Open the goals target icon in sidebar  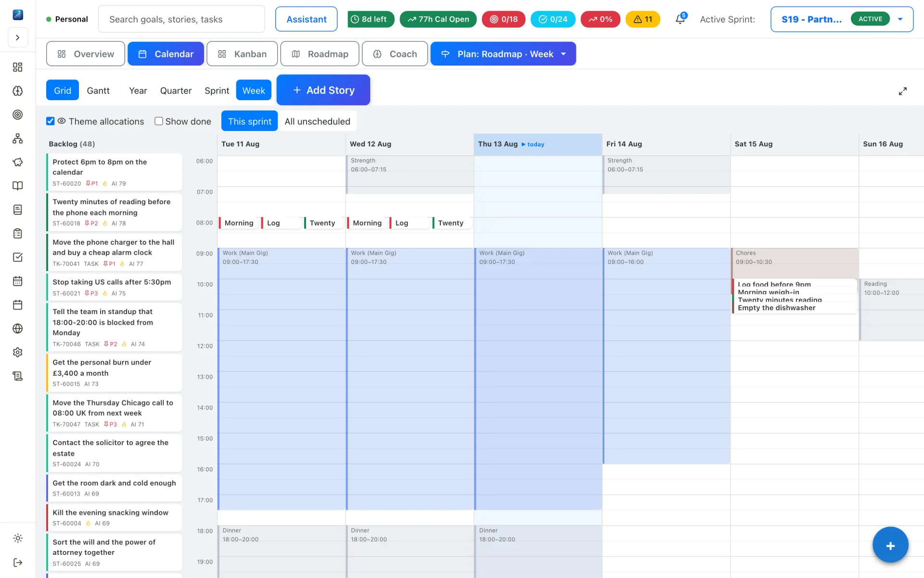(18, 115)
